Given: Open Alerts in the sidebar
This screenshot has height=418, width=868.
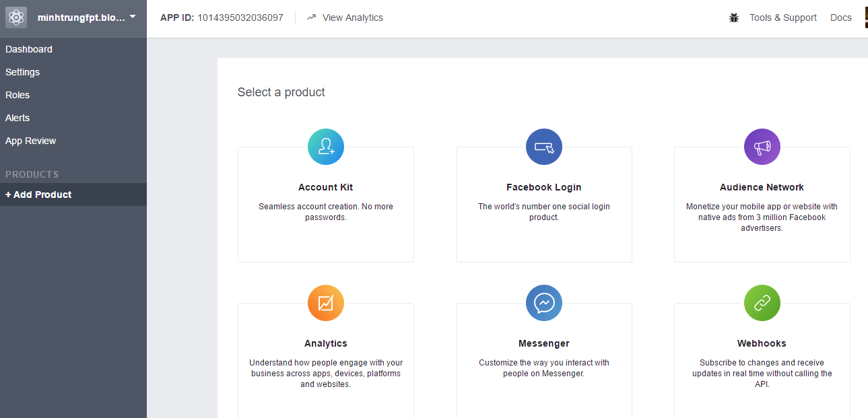Looking at the screenshot, I should [73, 118].
